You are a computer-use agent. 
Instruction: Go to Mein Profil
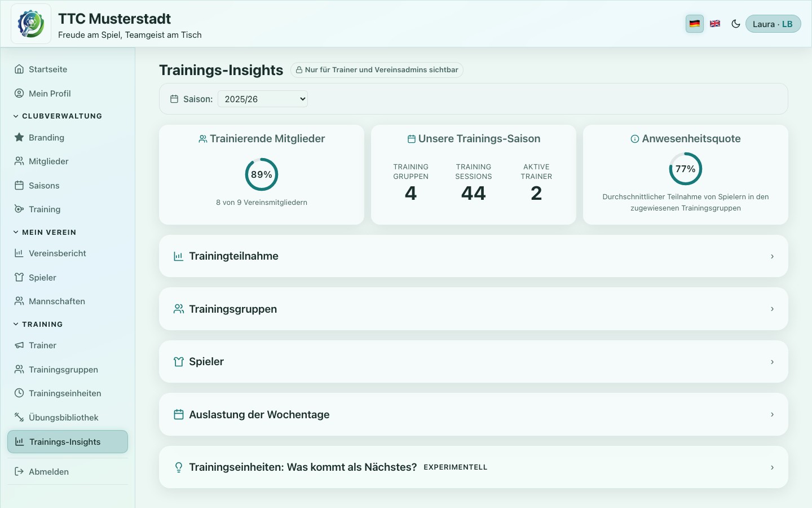[x=68, y=93]
